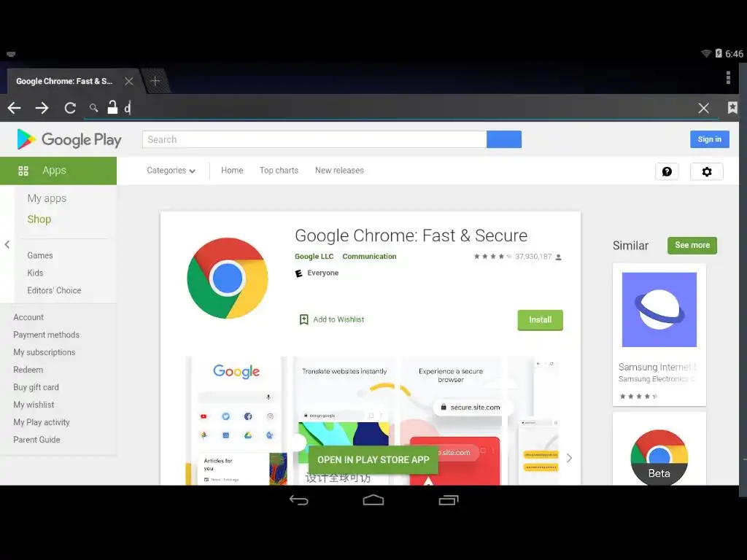This screenshot has height=560, width=747.
Task: Open Samsung Internet similar app card
Action: coord(659,335)
